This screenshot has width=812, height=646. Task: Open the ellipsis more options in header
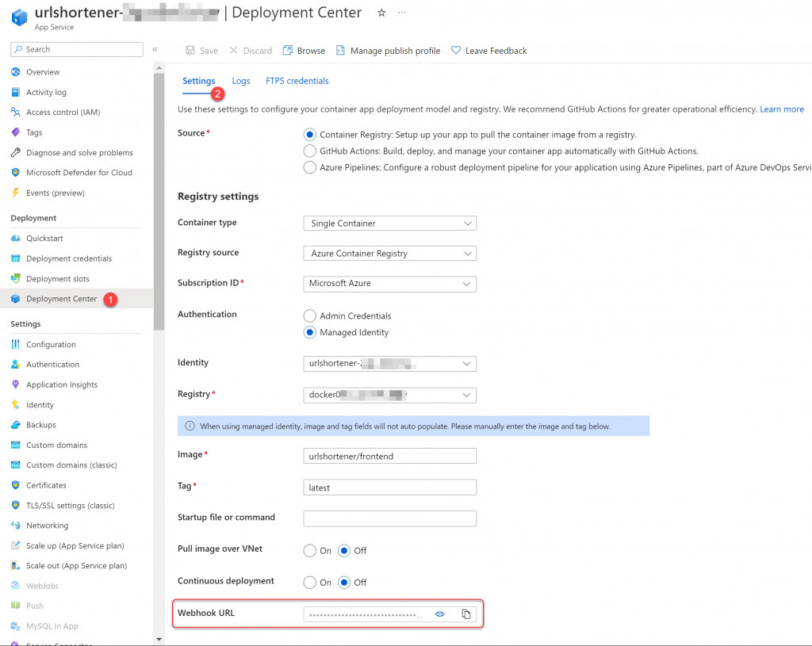pos(402,13)
